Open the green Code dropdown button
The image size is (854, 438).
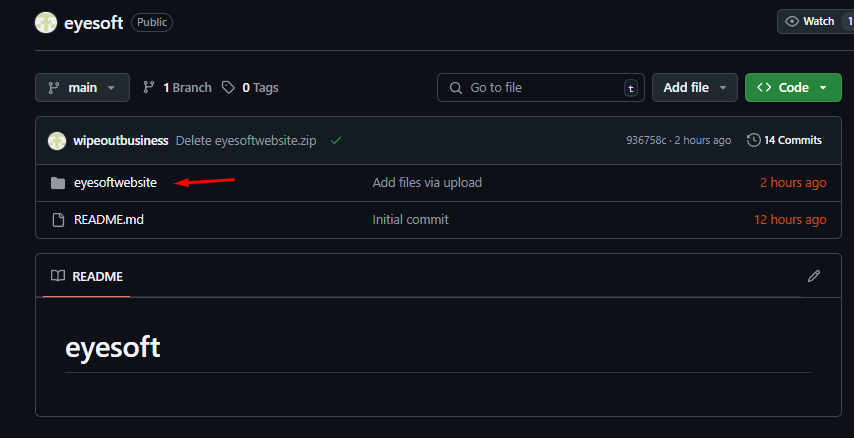[x=793, y=88]
